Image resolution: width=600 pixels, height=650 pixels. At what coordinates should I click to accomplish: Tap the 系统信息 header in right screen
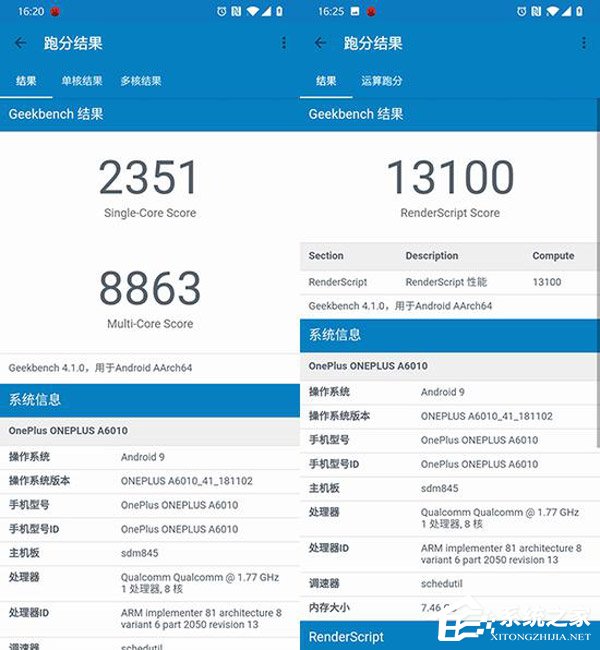[449, 335]
